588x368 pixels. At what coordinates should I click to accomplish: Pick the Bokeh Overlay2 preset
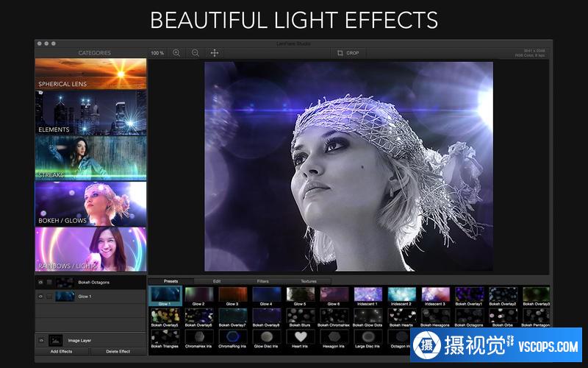[503, 296]
